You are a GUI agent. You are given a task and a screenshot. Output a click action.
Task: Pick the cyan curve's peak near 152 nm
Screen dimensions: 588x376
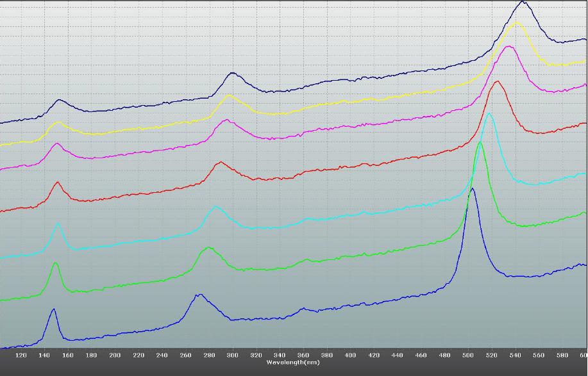tap(58, 224)
